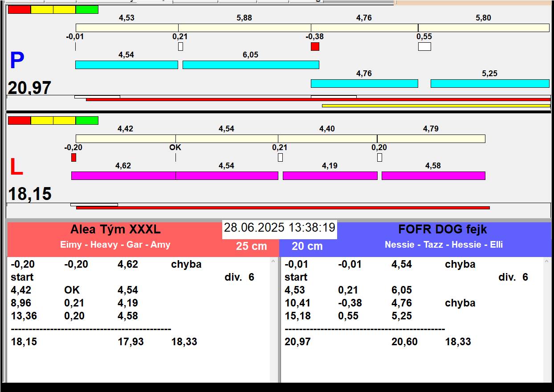Screen dimensions: 554x392
Task: Select the beige 5,80 segment in lane P
Action: (484, 28)
